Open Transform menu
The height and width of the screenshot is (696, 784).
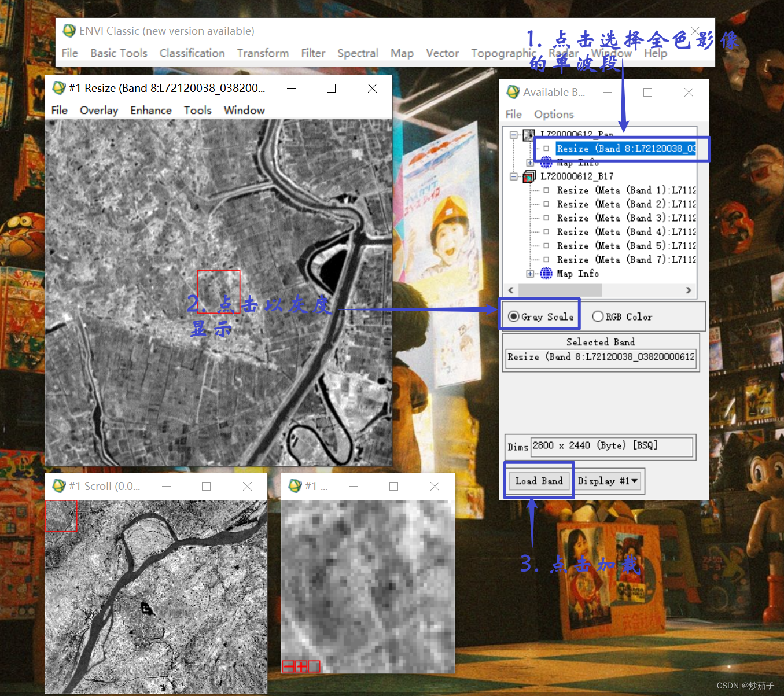tap(263, 53)
